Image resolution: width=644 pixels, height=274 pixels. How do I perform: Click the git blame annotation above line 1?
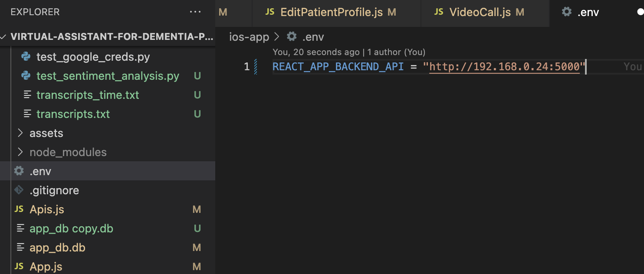point(349,52)
